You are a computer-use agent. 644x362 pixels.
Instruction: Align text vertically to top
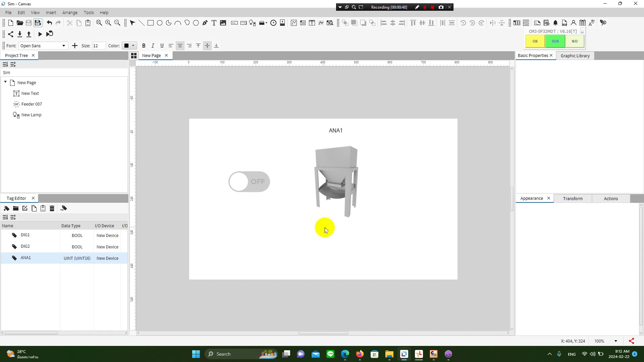pyautogui.click(x=198, y=46)
